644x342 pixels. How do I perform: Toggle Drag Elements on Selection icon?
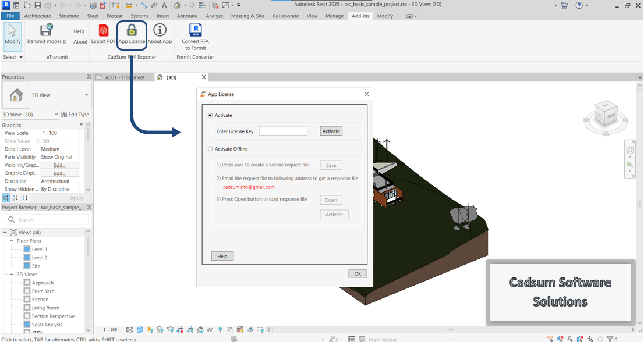tap(590, 339)
